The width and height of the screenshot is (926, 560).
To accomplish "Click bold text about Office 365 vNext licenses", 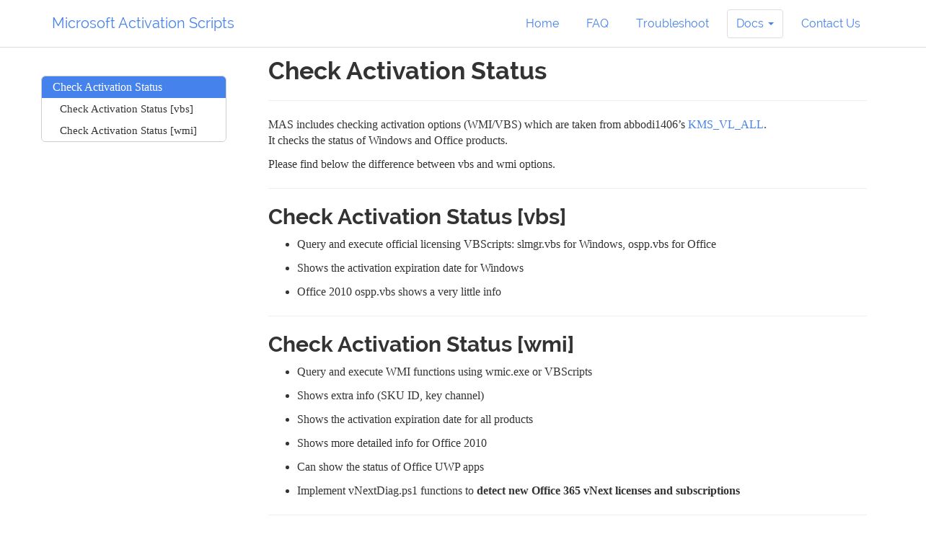I will [x=608, y=491].
